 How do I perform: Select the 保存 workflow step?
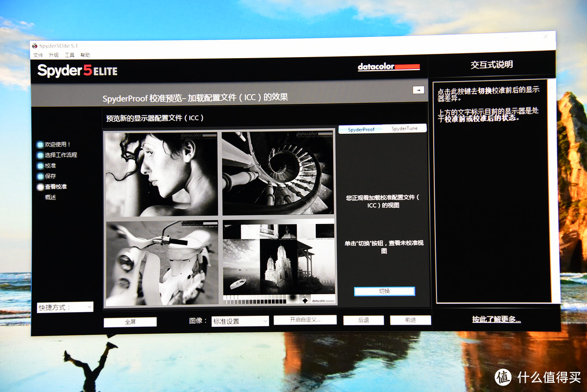point(47,176)
